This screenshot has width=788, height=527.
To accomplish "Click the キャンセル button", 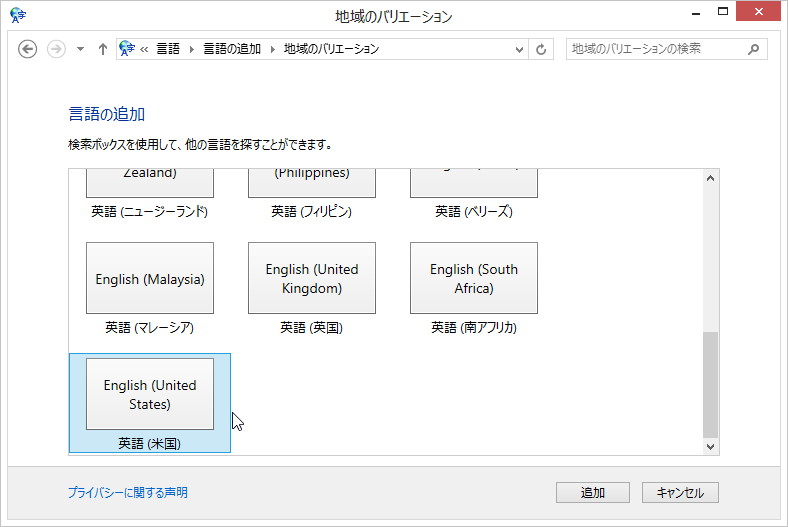I will pyautogui.click(x=680, y=492).
